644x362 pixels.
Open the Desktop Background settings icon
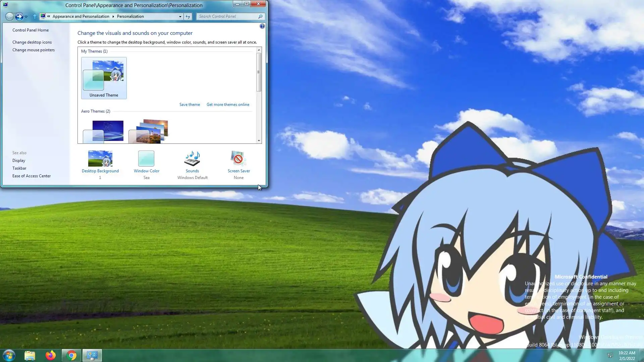click(100, 159)
